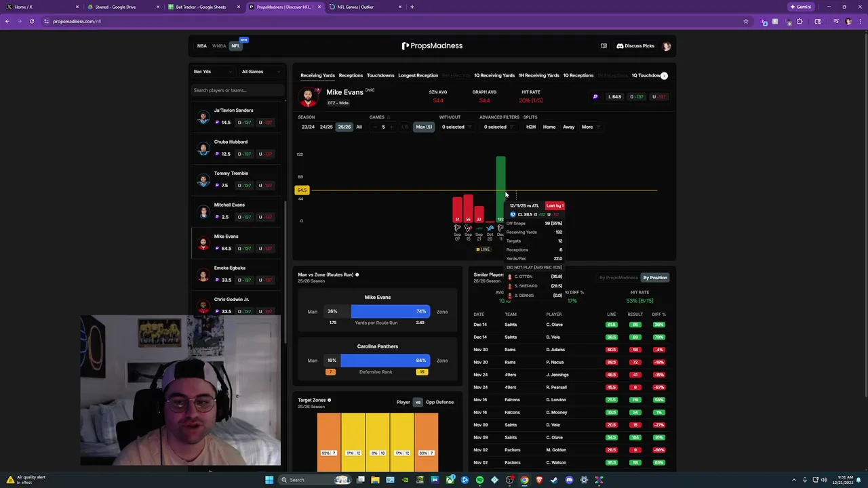Open the With/Out selection dropdown
Screen dimensions: 868x488
tap(456, 127)
